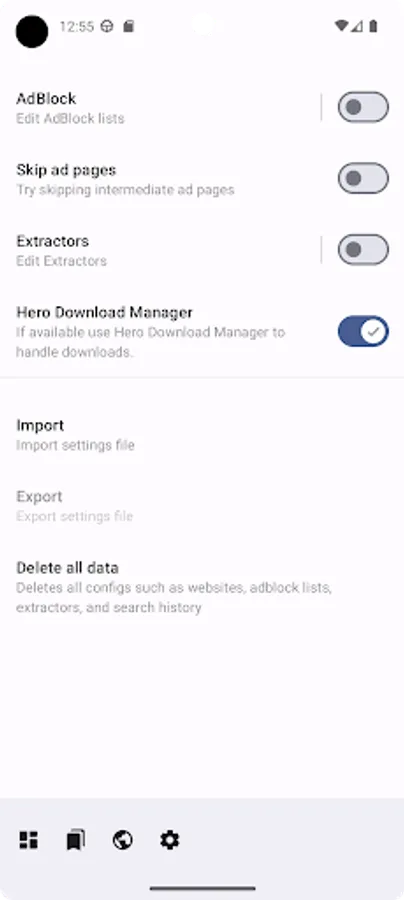Open the dashboard grid icon in bottom bar
404x900 pixels.
pos(29,840)
